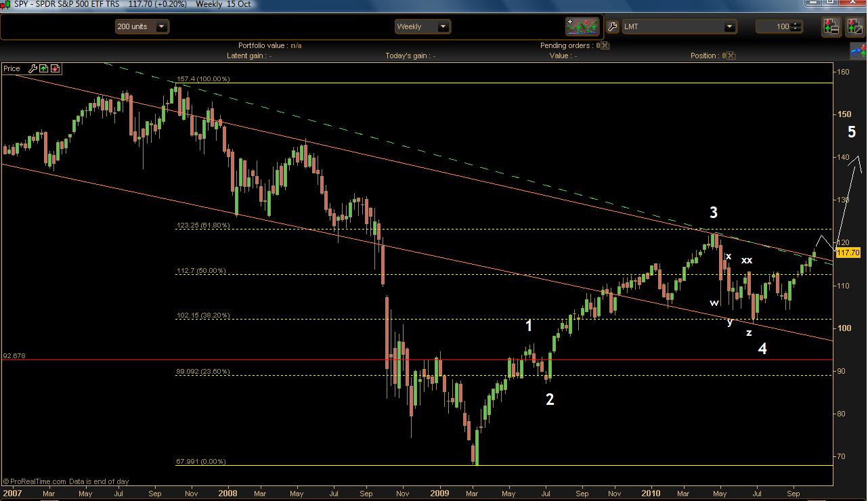Click the 117.70 current price tag
The image size is (868, 501).
point(848,253)
